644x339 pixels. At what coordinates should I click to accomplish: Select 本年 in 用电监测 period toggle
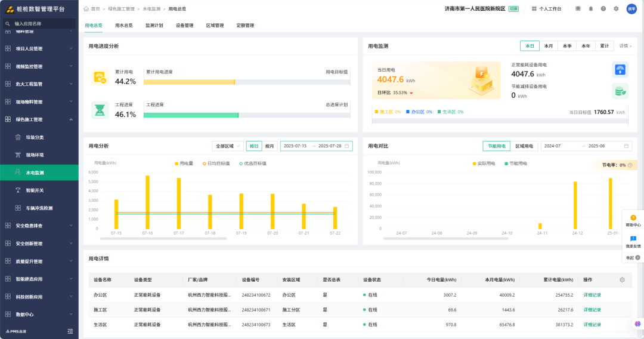(586, 46)
